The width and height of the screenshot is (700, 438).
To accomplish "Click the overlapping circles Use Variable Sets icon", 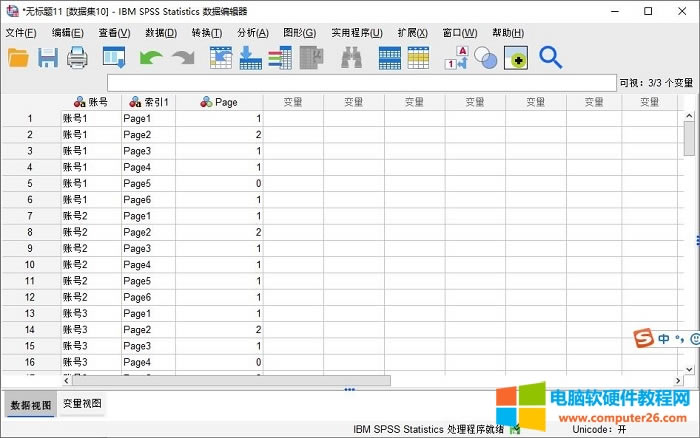I will click(486, 58).
